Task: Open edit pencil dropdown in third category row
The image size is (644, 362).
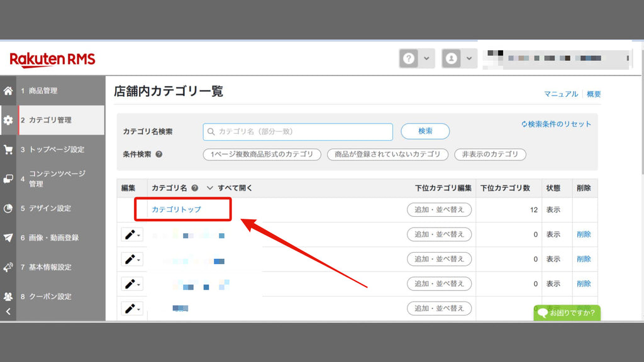Action: (x=132, y=284)
